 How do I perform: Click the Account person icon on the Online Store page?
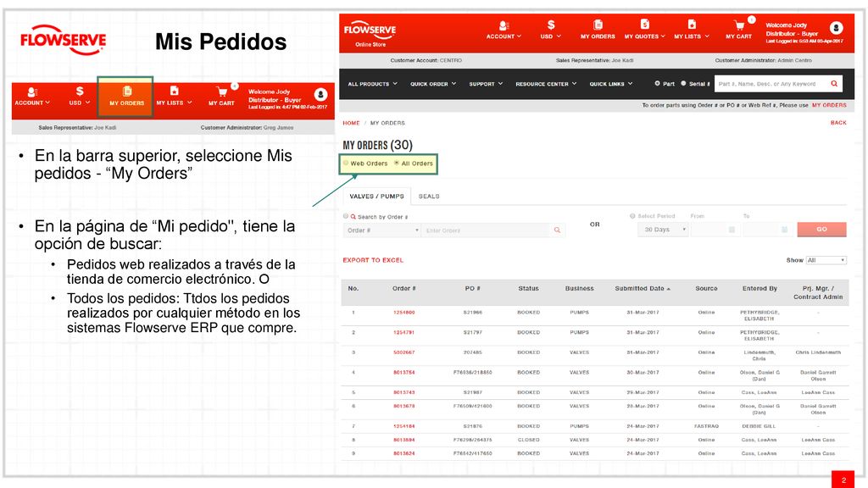[504, 25]
